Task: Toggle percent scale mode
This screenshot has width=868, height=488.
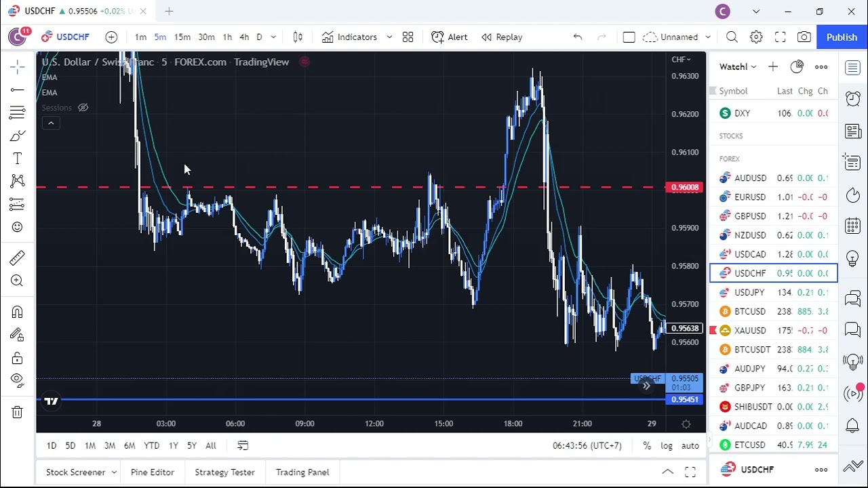Action: pyautogui.click(x=647, y=445)
